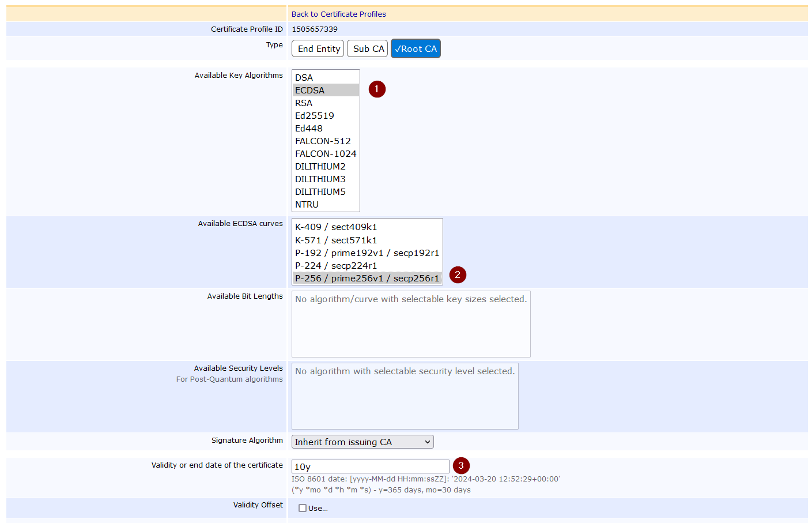Go back to Certificate Profiles
812x523 pixels.
click(x=338, y=14)
